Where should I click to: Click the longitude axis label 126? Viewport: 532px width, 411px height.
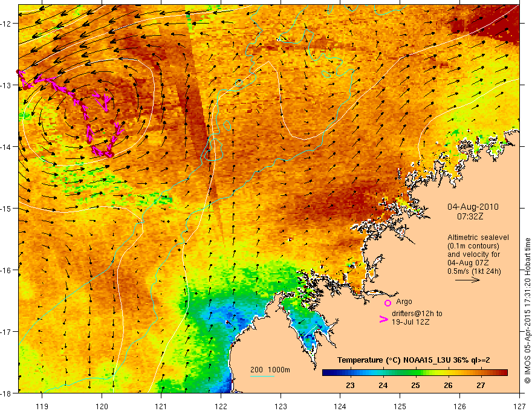(459, 406)
